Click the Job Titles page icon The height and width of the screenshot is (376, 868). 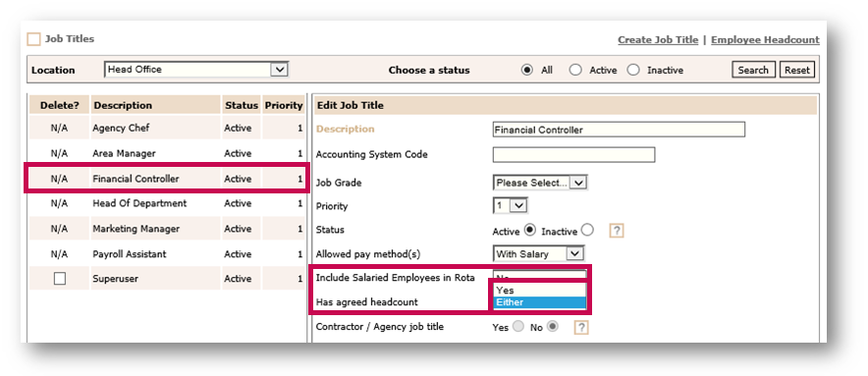coord(33,39)
